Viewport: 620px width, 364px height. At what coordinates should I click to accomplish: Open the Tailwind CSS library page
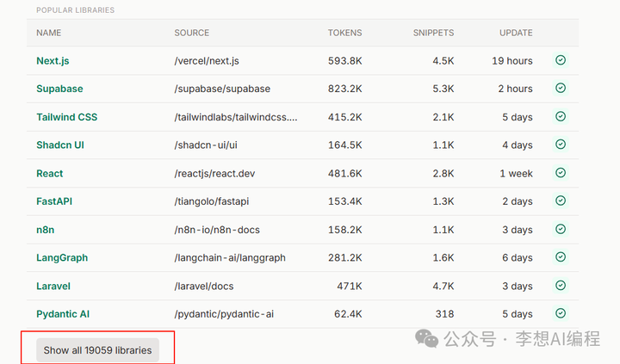click(66, 117)
